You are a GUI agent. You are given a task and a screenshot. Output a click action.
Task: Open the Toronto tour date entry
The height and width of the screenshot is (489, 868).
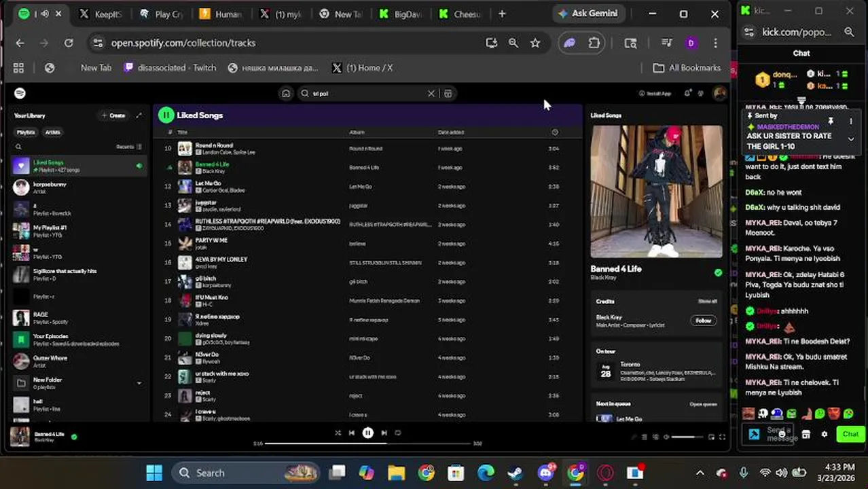pyautogui.click(x=656, y=370)
